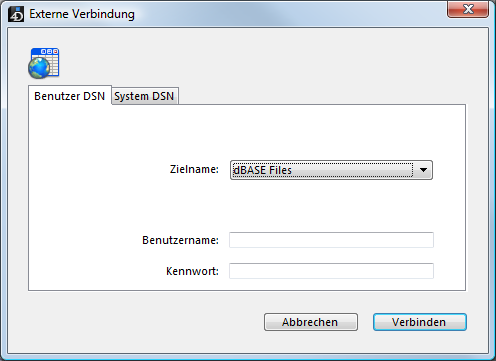The height and width of the screenshot is (361, 496).
Task: Select the dBASE Files text entry
Action: tap(262, 170)
